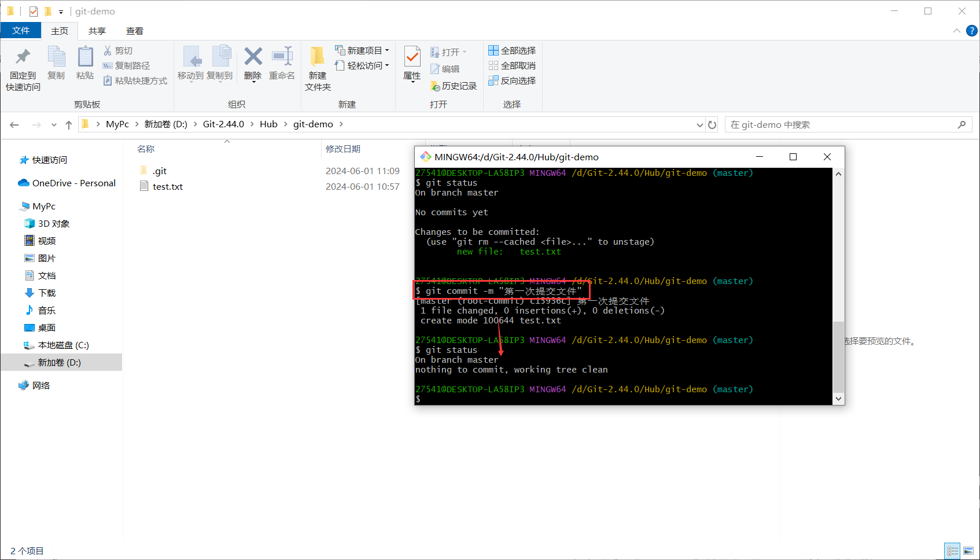Select Pictures (图片) in the sidebar
The height and width of the screenshot is (560, 980).
click(x=40, y=258)
